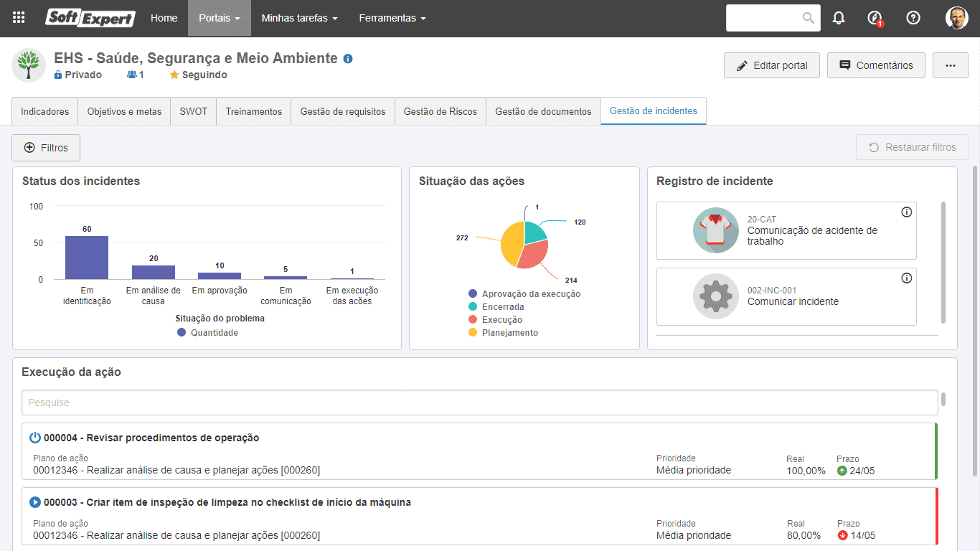Toggle Quantidade legend in bar chart
Screen dimensions: 980x551
point(207,333)
